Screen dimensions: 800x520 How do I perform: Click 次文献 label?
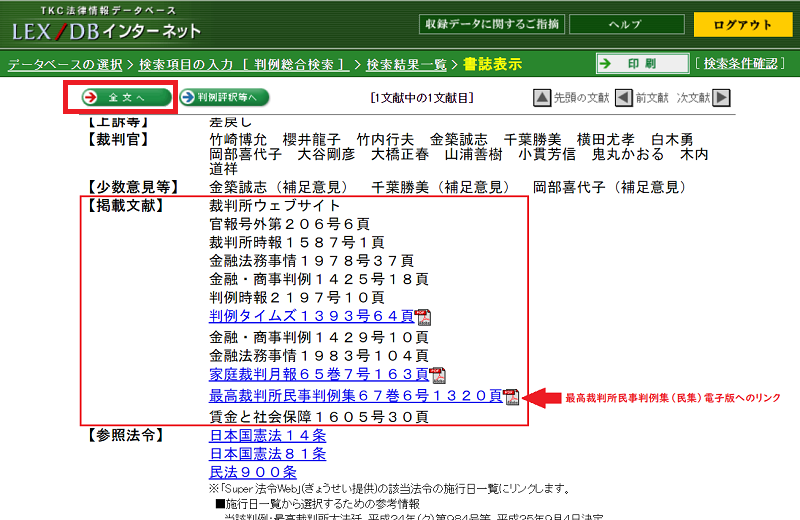(693, 97)
